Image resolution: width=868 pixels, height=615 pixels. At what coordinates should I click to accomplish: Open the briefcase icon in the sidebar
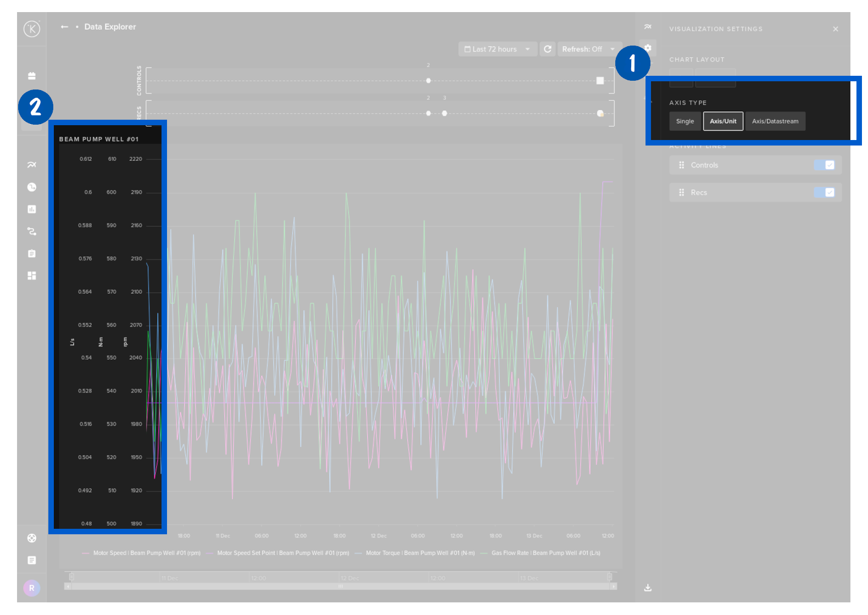(x=32, y=76)
